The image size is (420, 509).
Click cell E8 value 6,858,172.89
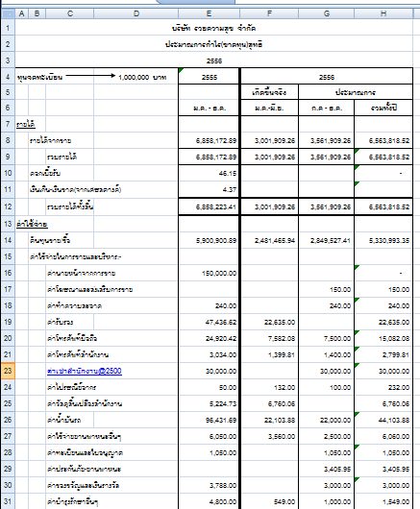pyautogui.click(x=209, y=140)
